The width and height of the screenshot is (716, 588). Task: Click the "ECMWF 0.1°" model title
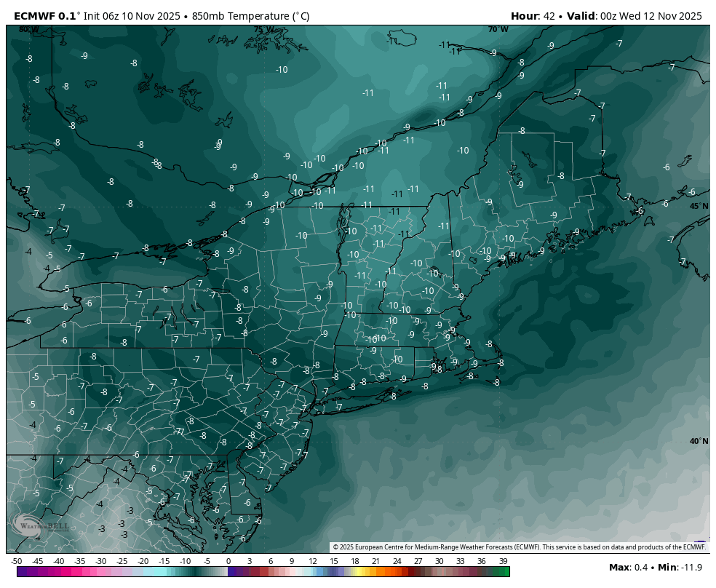[44, 16]
